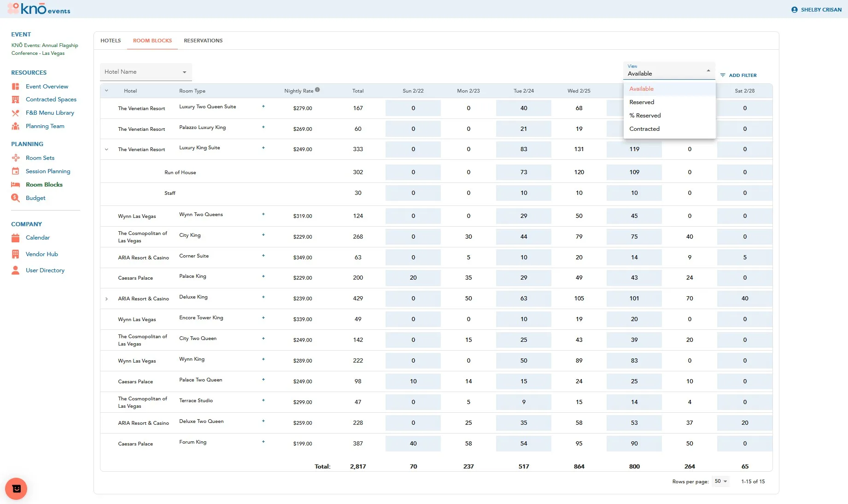Expand the ARIA Deluxe King row
The image size is (848, 504).
tap(106, 299)
